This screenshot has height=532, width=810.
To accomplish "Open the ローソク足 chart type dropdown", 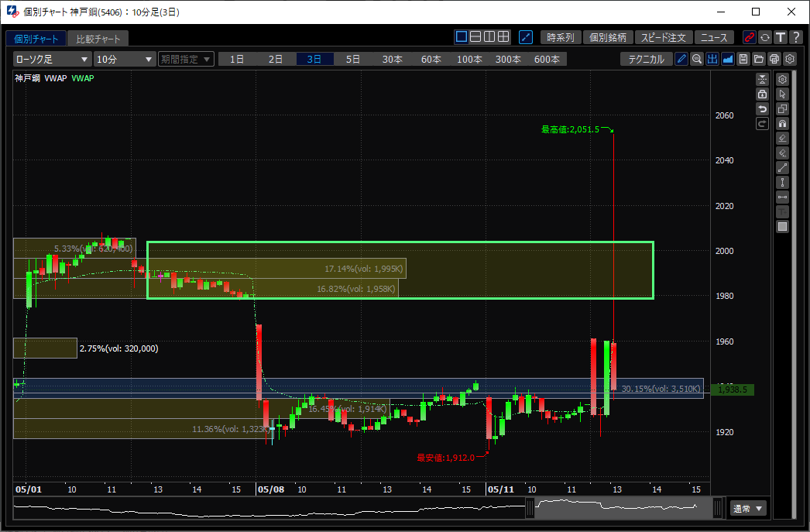I will point(52,60).
